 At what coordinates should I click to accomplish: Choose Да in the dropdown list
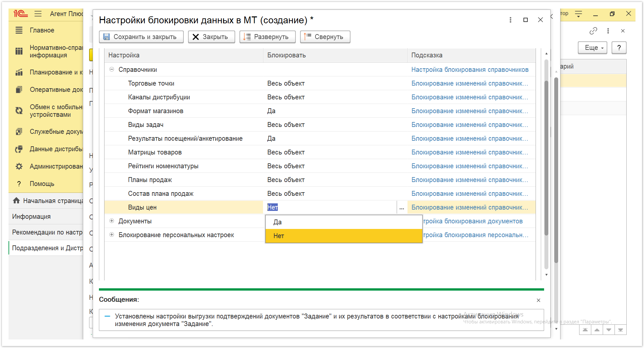pos(344,222)
